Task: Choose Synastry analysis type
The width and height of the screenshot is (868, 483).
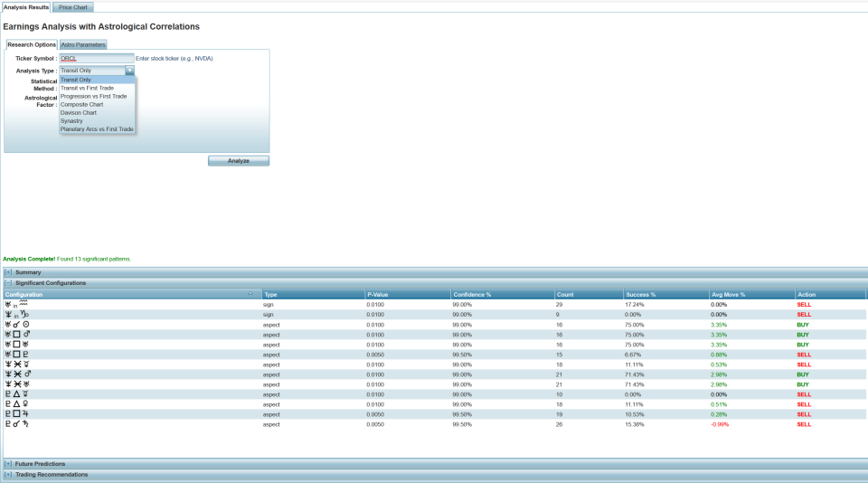Action: point(97,121)
